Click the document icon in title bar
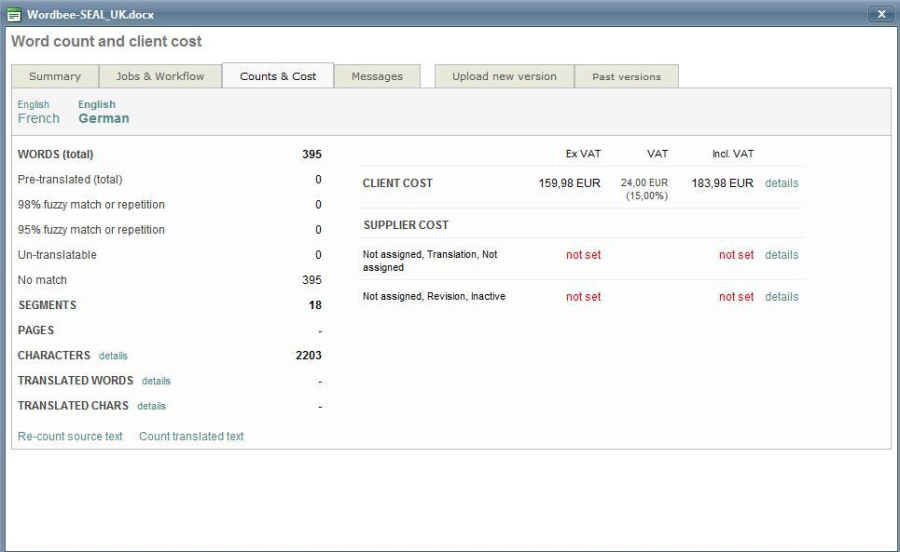 (14, 14)
